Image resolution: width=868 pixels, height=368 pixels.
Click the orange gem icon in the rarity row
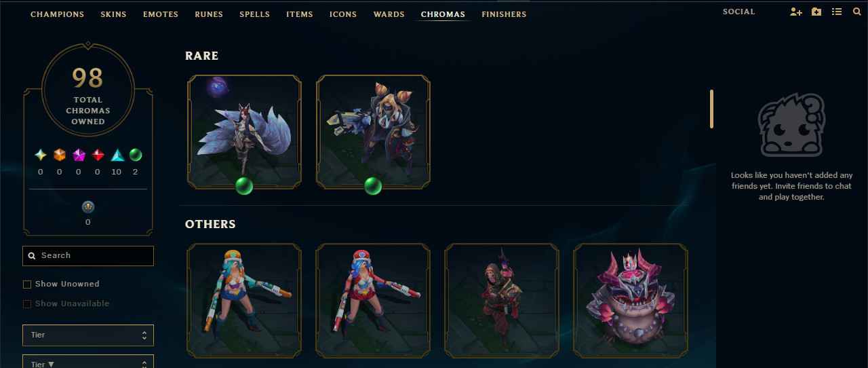(x=59, y=155)
